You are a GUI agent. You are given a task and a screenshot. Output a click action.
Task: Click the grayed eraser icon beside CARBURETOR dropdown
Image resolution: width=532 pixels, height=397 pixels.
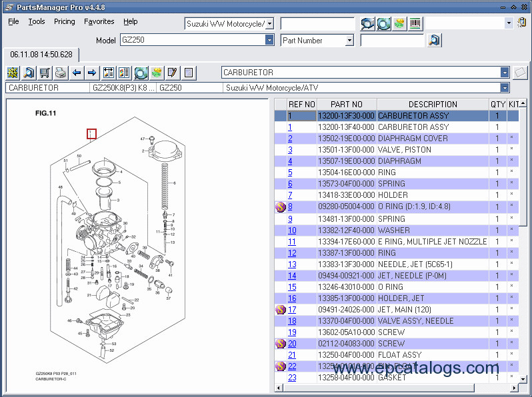click(x=520, y=73)
